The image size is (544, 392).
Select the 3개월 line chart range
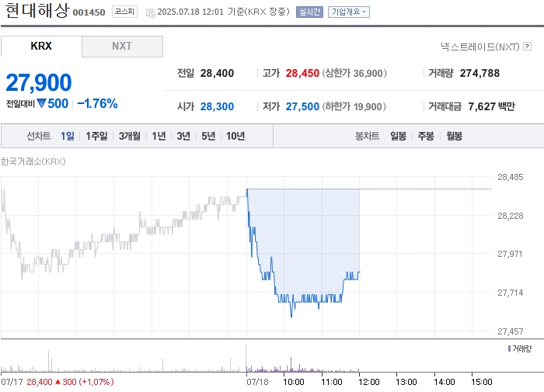[x=130, y=136]
